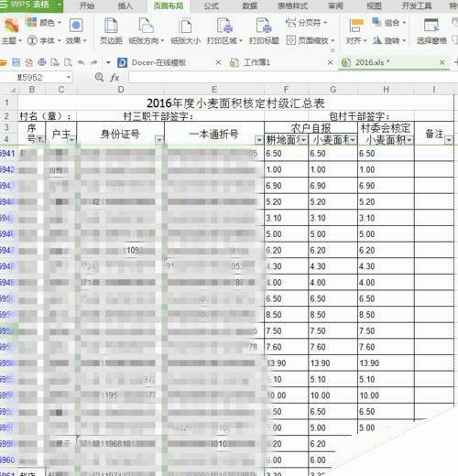Switch to the 开始 ribbon tab
This screenshot has width=458, height=476.
[x=87, y=5]
